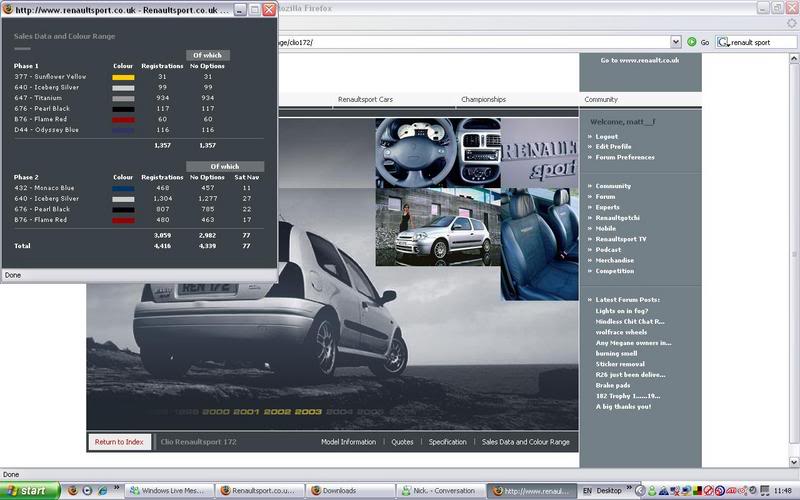Open Firefox from Quick Launch
The height and width of the screenshot is (500, 800).
pyautogui.click(x=71, y=491)
